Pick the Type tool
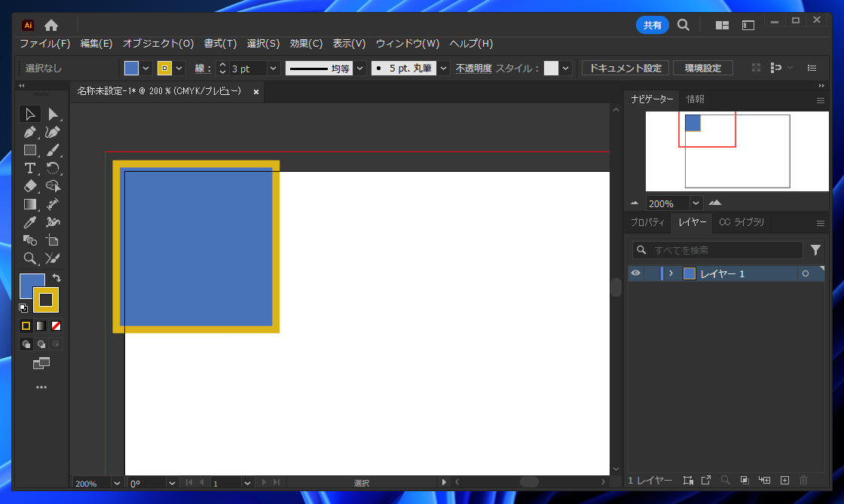This screenshot has width=844, height=504. click(30, 168)
